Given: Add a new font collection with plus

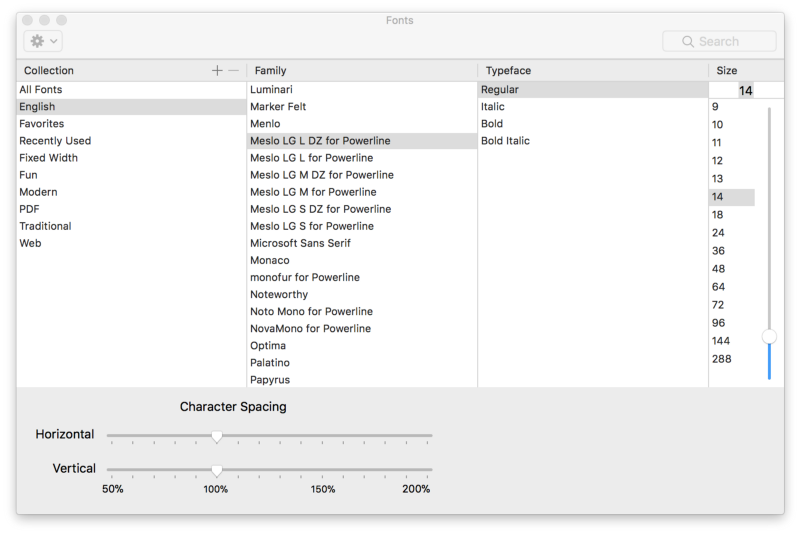Looking at the screenshot, I should tap(217, 70).
